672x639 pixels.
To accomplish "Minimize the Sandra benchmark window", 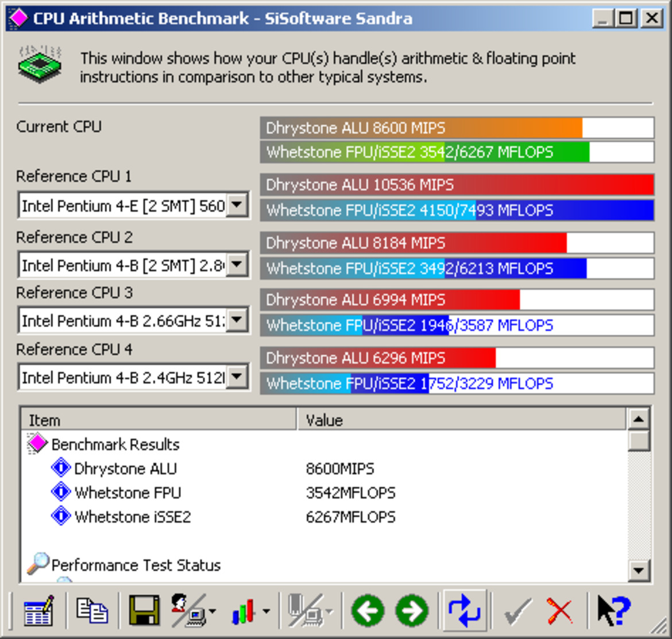I will pyautogui.click(x=602, y=18).
